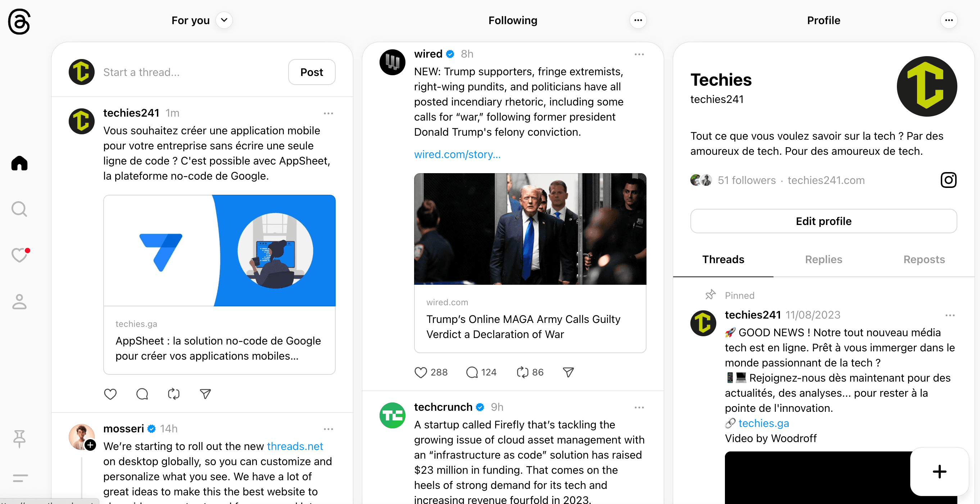
Task: Open more options on mosseri's post
Action: pos(328,429)
